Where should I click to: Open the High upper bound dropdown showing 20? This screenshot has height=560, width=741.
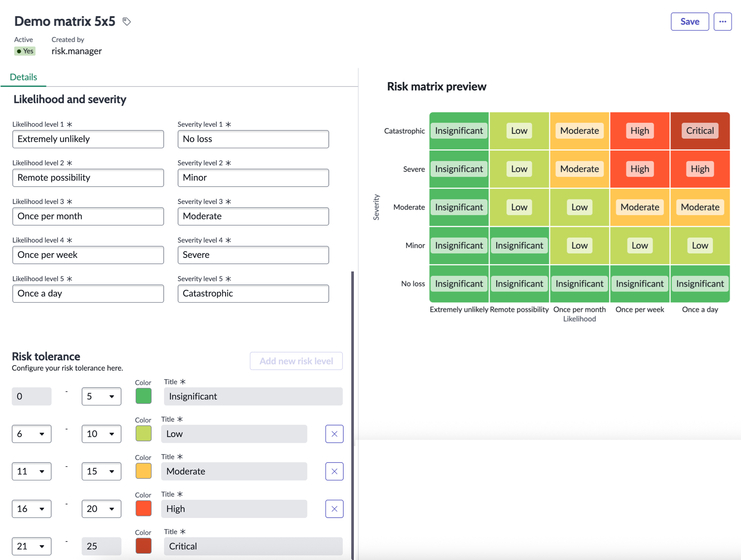click(x=101, y=509)
